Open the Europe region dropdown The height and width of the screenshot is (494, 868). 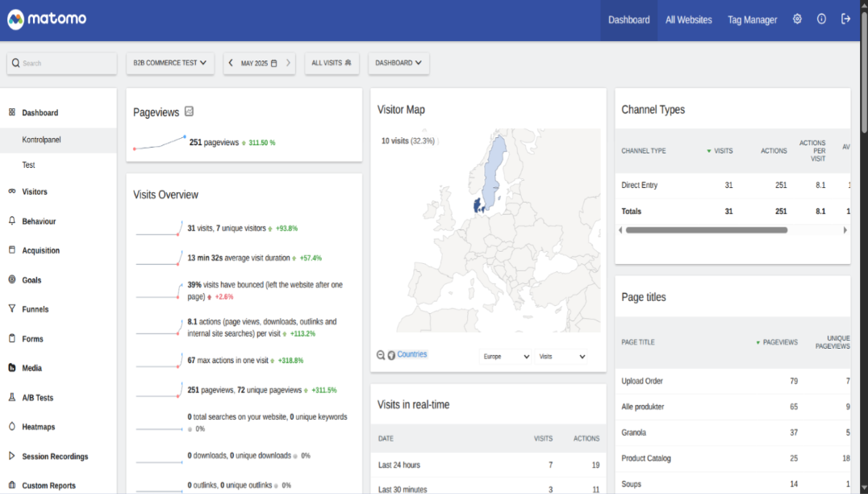tap(506, 356)
